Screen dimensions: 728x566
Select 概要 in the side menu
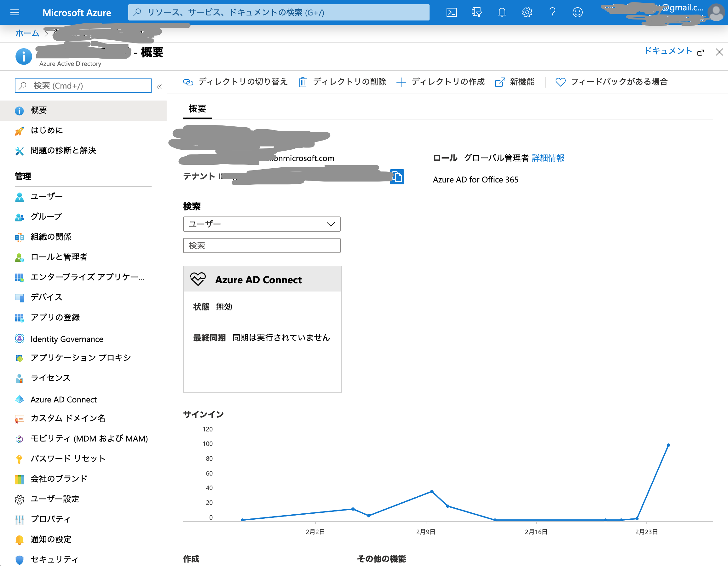point(83,110)
